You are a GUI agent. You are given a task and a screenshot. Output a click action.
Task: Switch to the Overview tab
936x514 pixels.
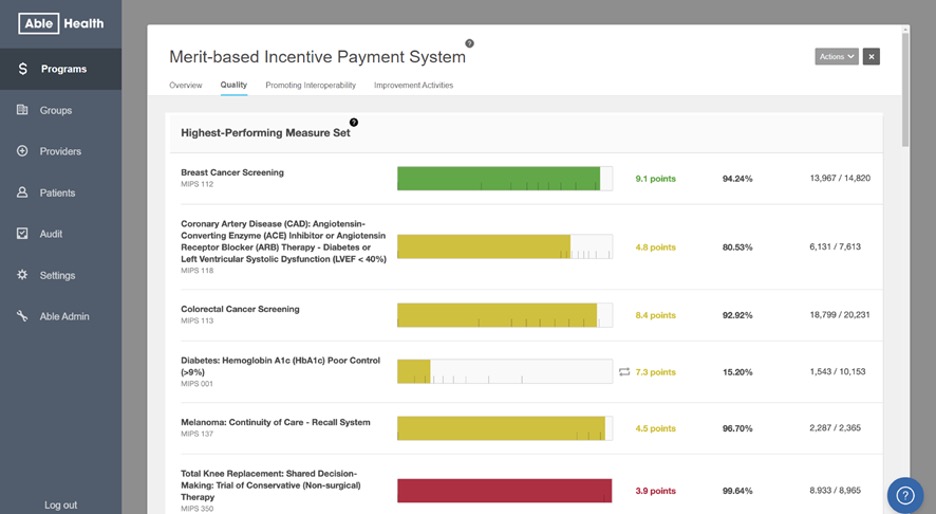(x=186, y=85)
